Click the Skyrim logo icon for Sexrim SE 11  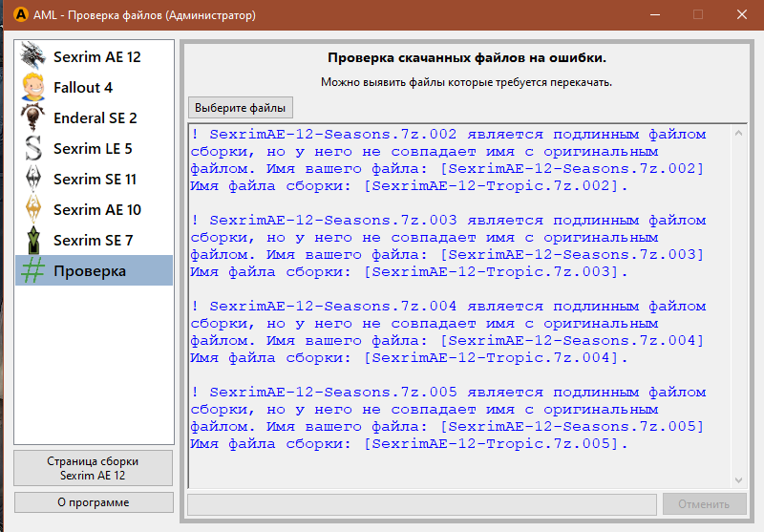click(33, 179)
